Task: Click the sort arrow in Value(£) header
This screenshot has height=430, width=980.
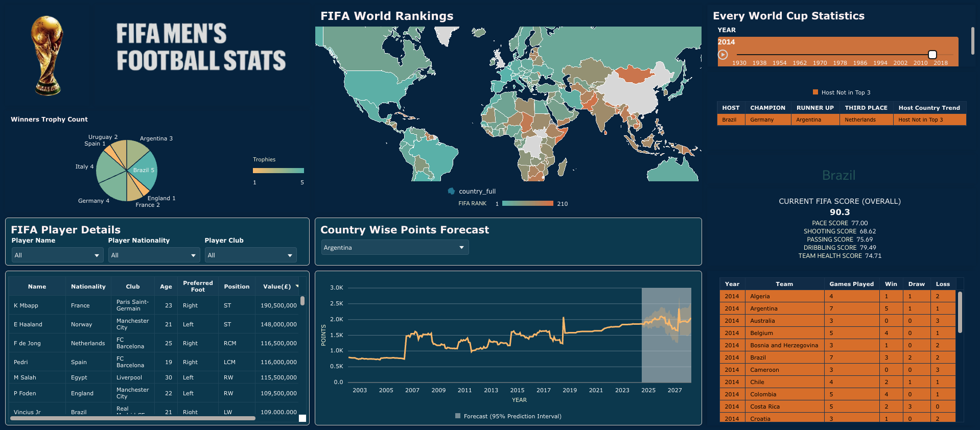Action: [297, 286]
